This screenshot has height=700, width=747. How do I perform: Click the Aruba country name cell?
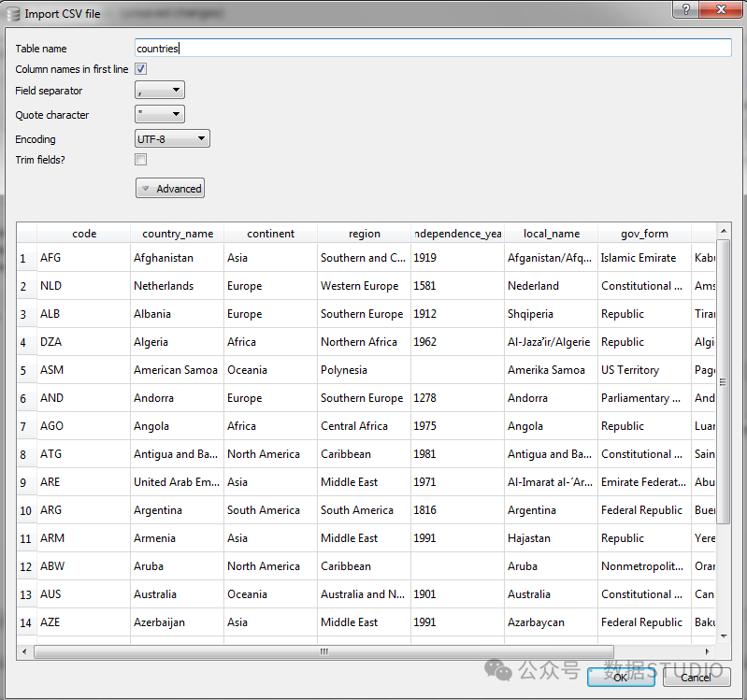[178, 566]
